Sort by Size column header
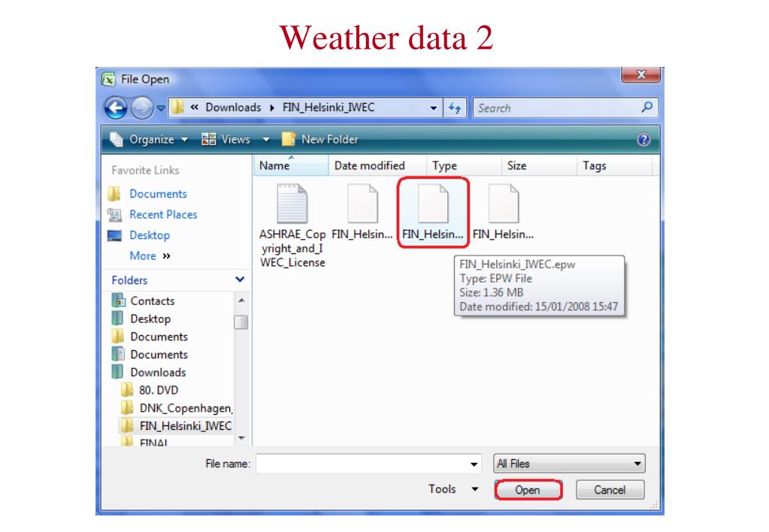The width and height of the screenshot is (769, 532). (538, 166)
